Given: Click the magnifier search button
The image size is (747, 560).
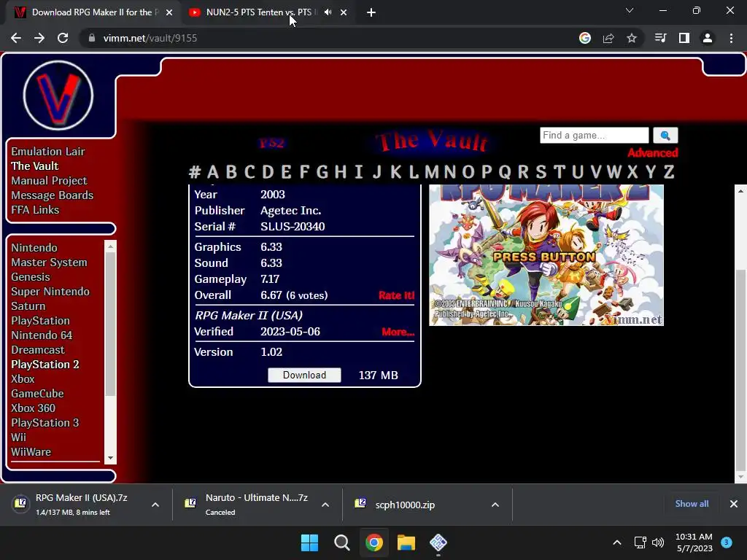Looking at the screenshot, I should (x=665, y=135).
